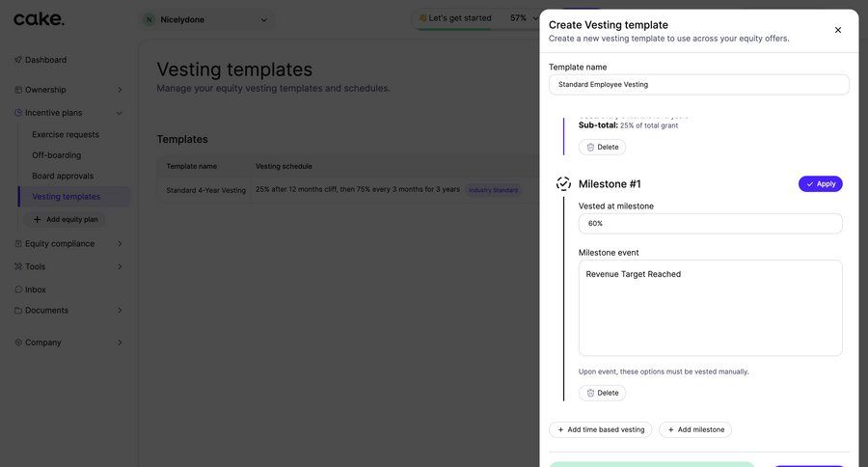
Task: Click trash icon in Milestone Delete button
Action: pyautogui.click(x=590, y=393)
